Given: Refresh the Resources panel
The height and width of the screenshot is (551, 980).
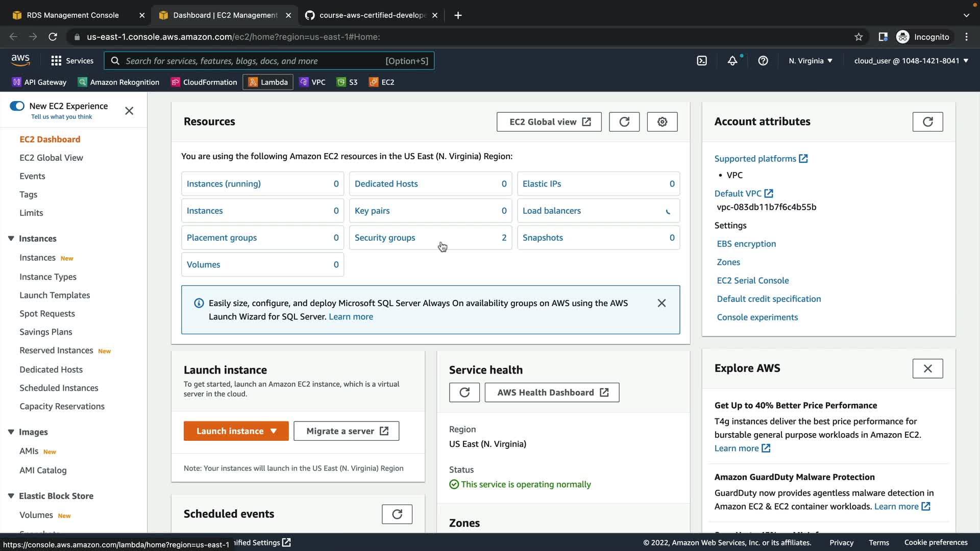Looking at the screenshot, I should (624, 122).
